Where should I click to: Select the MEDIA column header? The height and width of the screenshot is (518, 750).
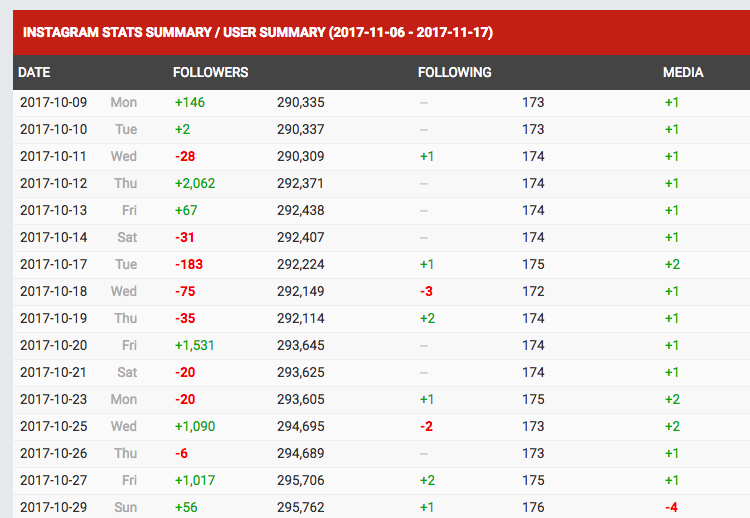[x=683, y=72]
